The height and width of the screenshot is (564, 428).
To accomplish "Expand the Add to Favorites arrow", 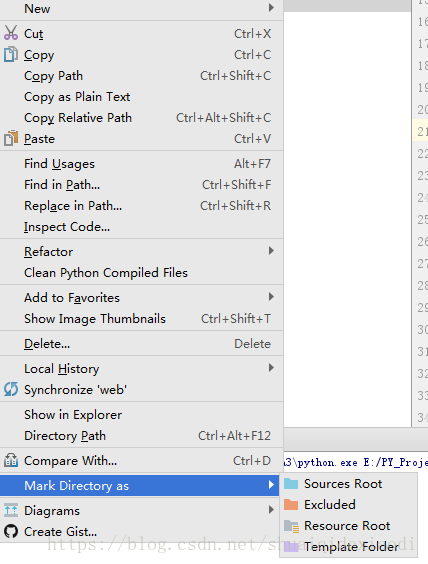I will [x=271, y=297].
